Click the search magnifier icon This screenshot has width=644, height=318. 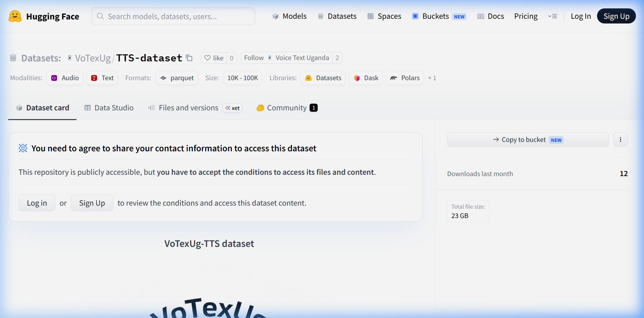(100, 16)
